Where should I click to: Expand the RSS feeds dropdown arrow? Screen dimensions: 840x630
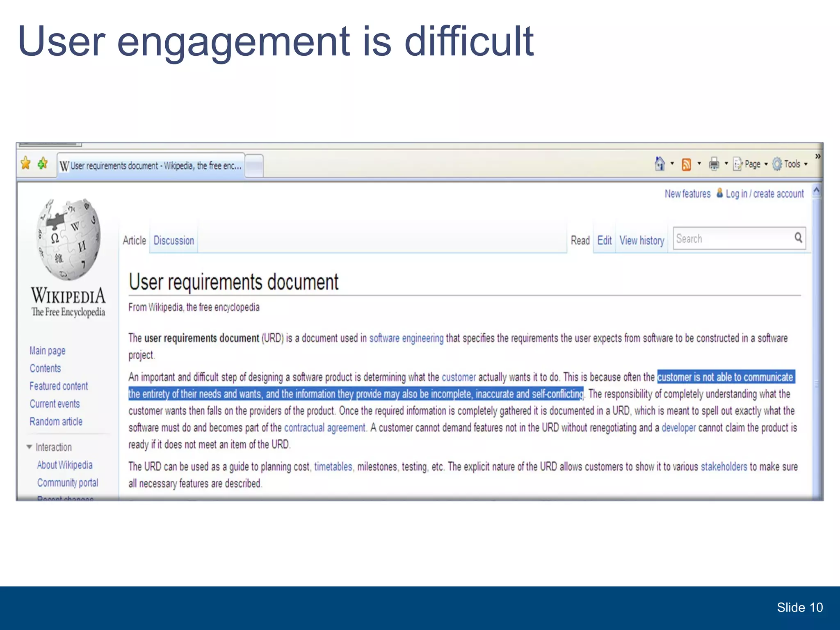(x=699, y=164)
